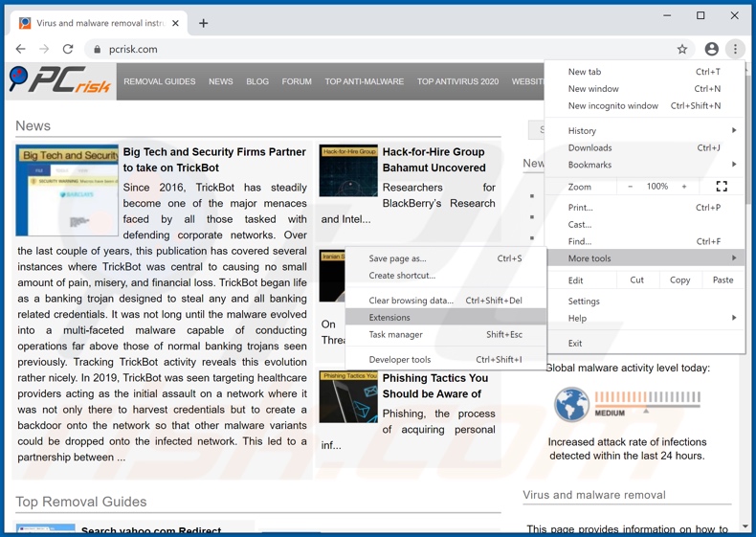Decrease zoom with the minus button
Image resolution: width=756 pixels, height=537 pixels.
[x=631, y=187]
